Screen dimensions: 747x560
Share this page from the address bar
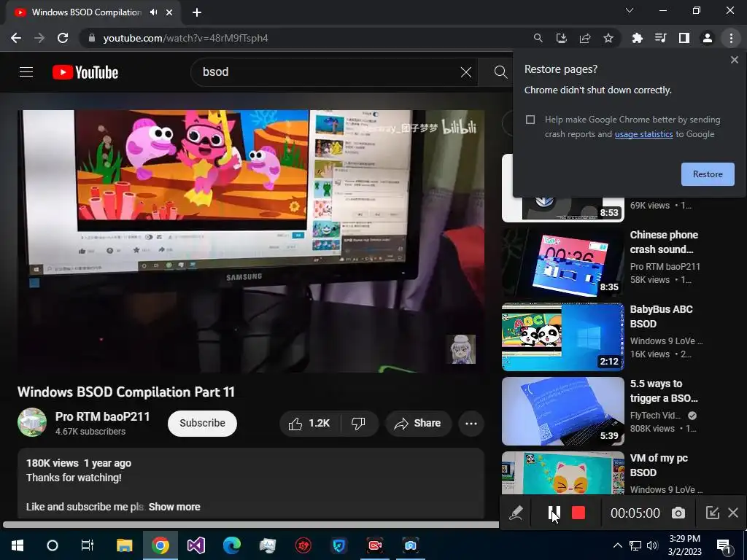pos(585,38)
